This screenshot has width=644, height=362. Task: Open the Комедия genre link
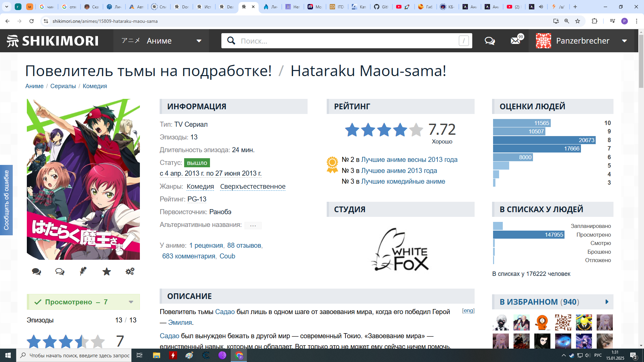(x=200, y=186)
